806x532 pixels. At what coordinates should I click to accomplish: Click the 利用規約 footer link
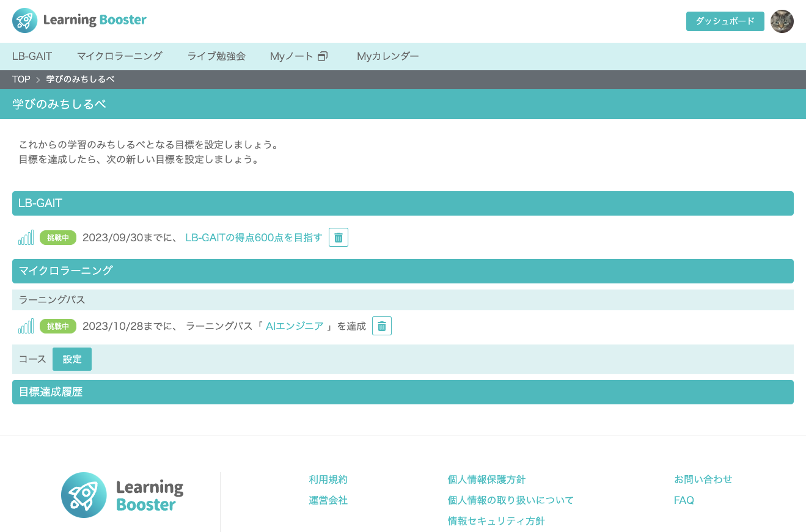pos(328,479)
